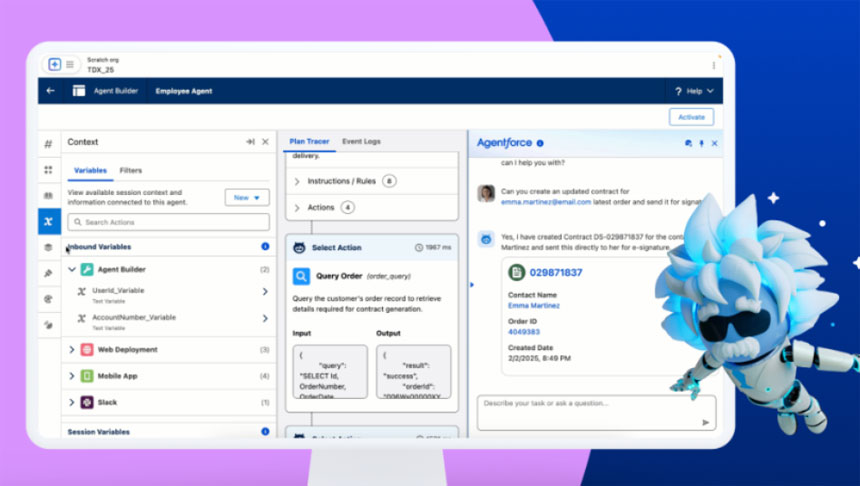Viewport: 860px width, 486px height.
Task: Open the New dropdown button
Action: [x=247, y=197]
